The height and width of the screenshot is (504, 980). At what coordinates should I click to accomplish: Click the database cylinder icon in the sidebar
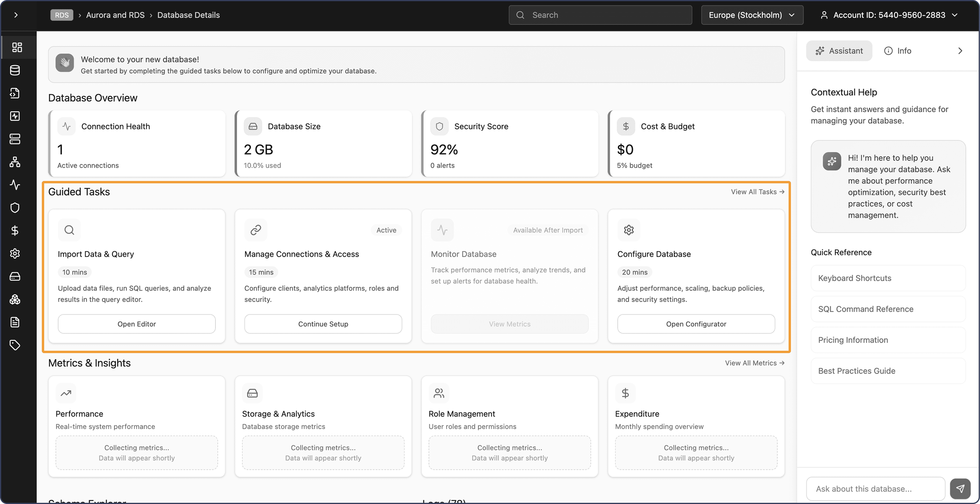point(15,70)
